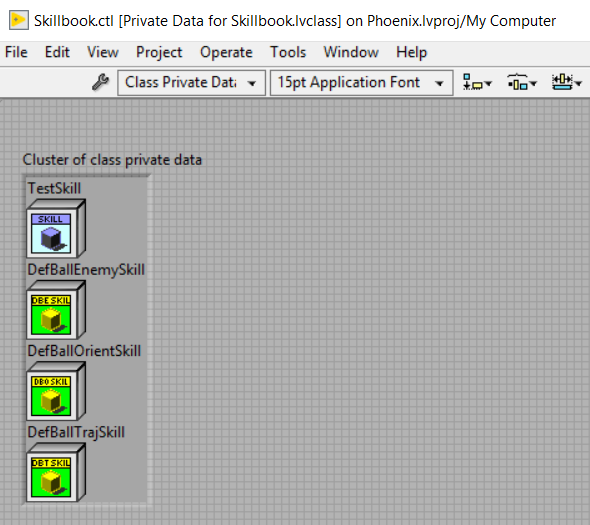Viewport: 590px width, 525px height.
Task: Select the DefBallEnemySkill DBE SKIL object icon
Action: 56,310
